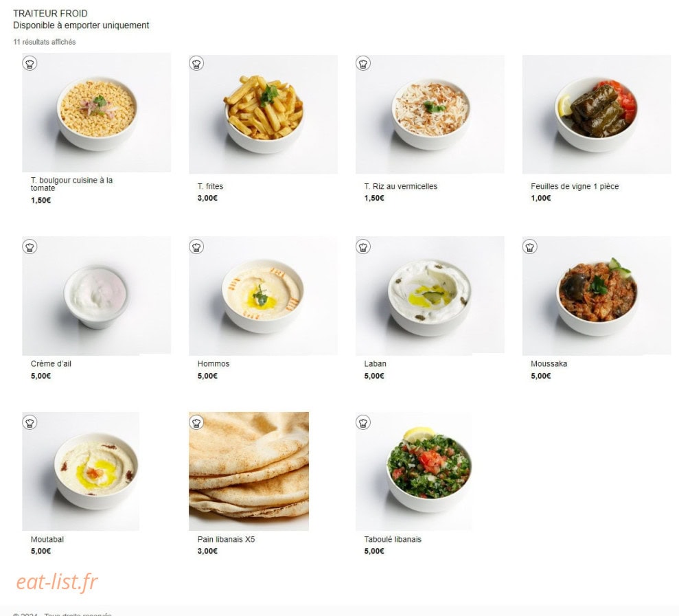
Task: Open the Hommos product title
Action: (213, 364)
